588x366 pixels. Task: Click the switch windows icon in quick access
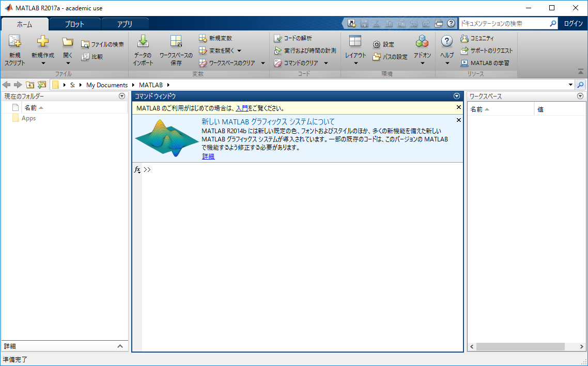click(439, 23)
